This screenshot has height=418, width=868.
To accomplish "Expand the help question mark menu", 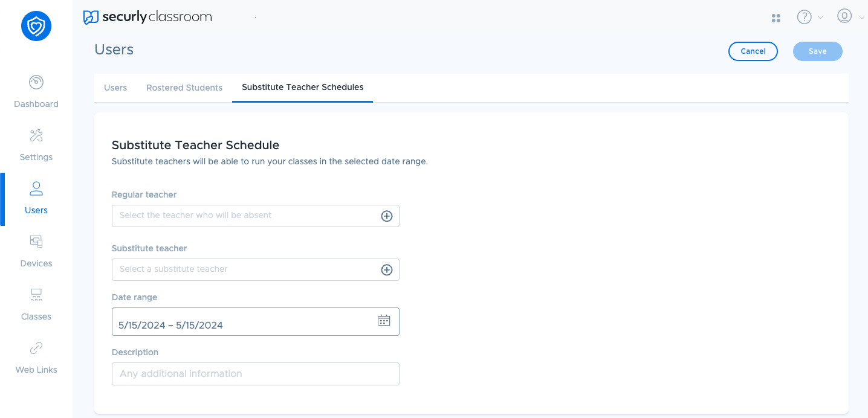I will (x=804, y=18).
